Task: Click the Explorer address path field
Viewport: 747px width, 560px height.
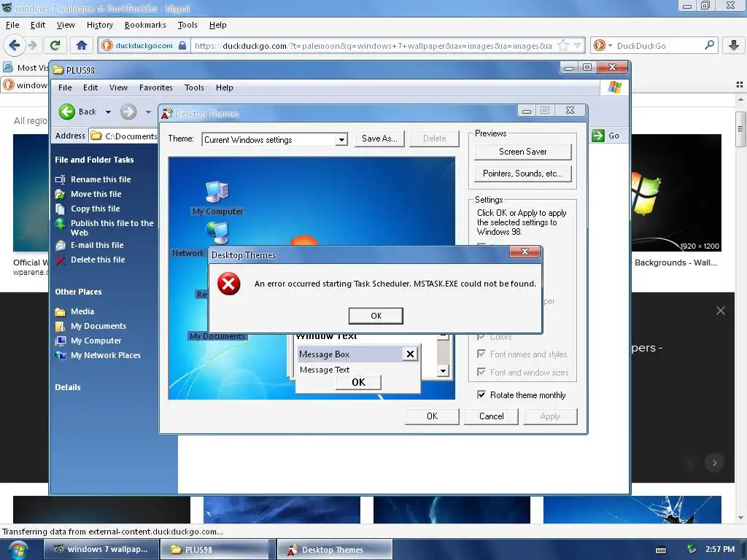Action: [124, 136]
